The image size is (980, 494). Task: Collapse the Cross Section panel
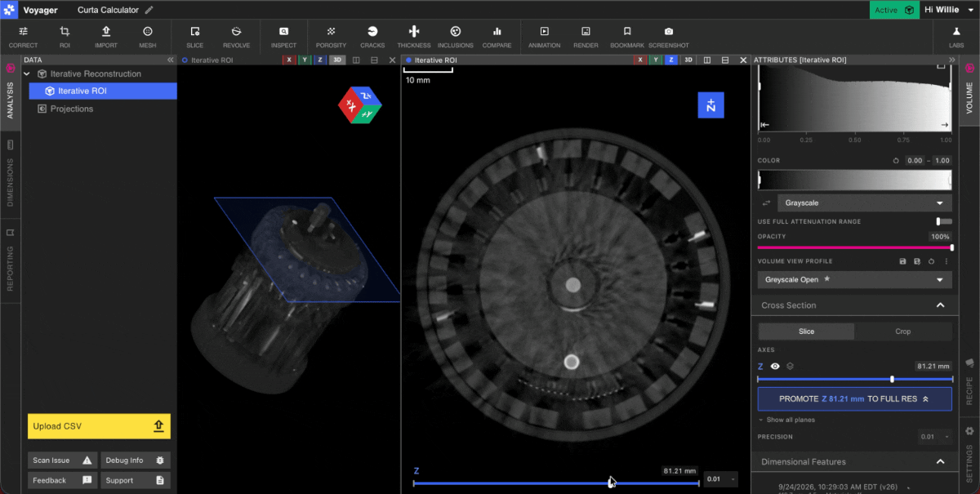tap(940, 305)
